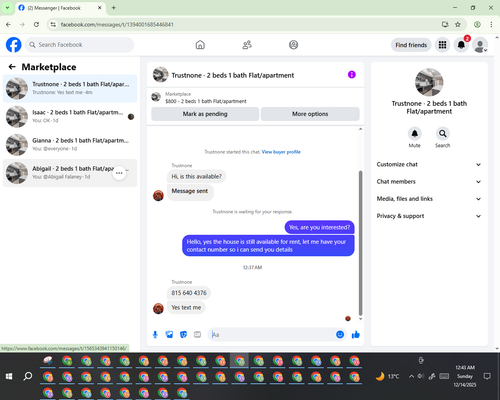Expand the Privacy & support section
Screen dimensions: 500x400
[429, 216]
